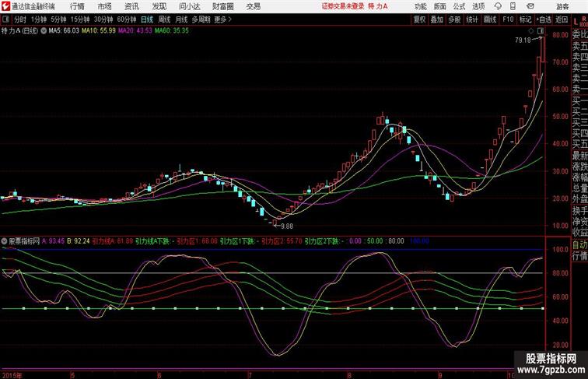This screenshot has height=379, width=588.
Task: Expand the 更多 periods list
Action: [222, 19]
